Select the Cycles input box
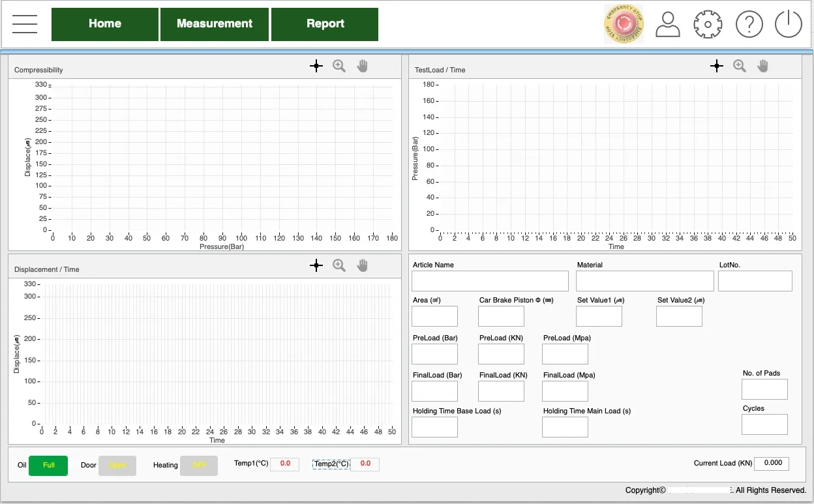This screenshot has height=504, width=814. (764, 424)
